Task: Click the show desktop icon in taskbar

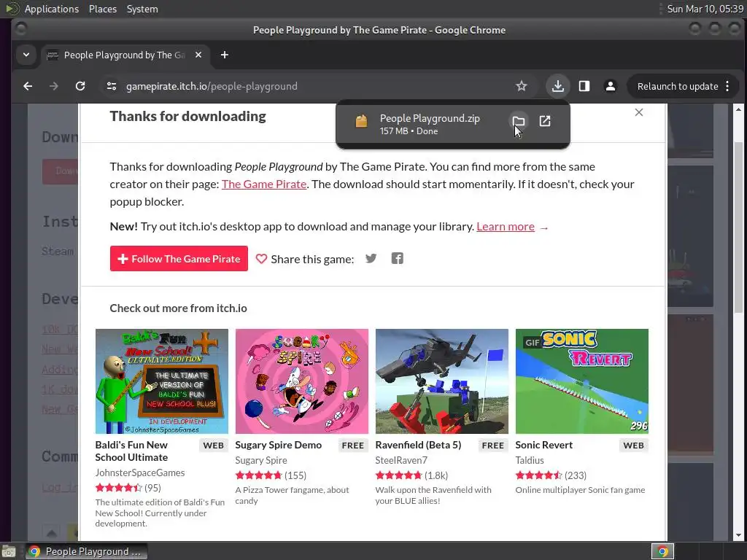Action: tap(9, 551)
